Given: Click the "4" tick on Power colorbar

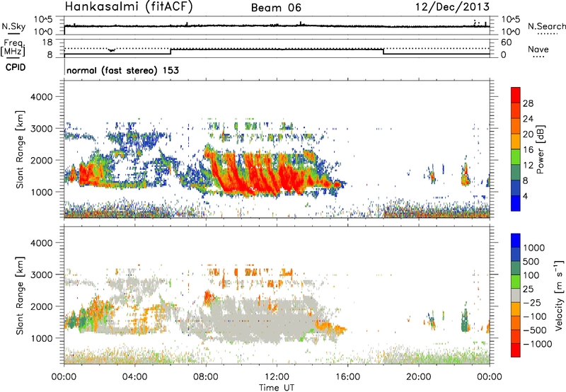Looking at the screenshot, I should pyautogui.click(x=525, y=196).
